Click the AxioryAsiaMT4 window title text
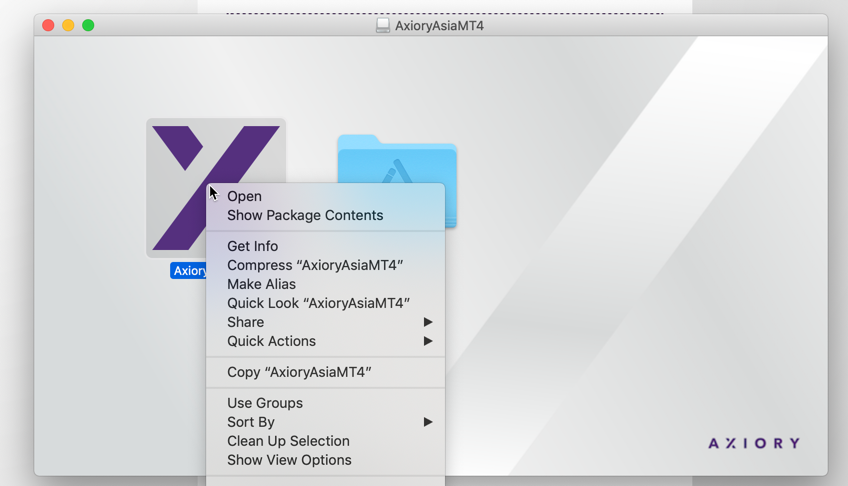848x486 pixels. [x=439, y=26]
